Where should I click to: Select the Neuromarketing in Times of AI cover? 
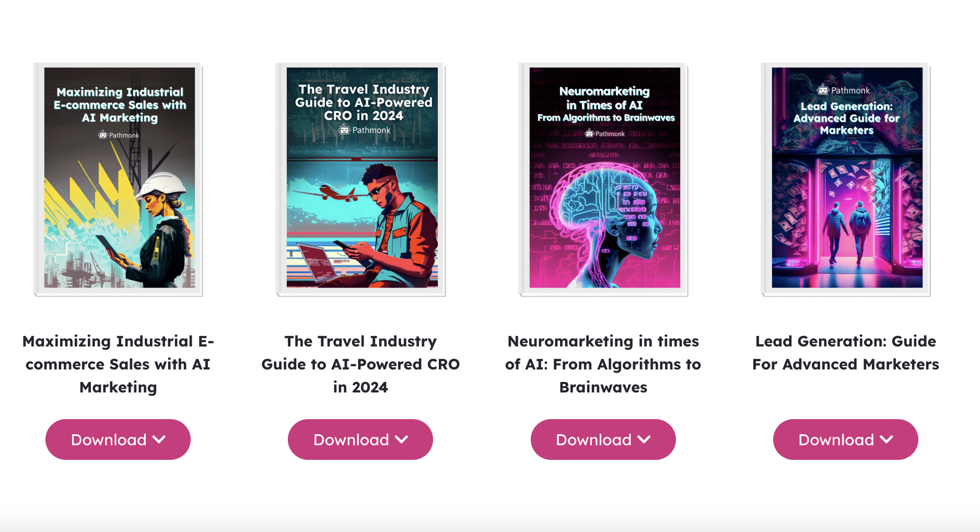[603, 179]
